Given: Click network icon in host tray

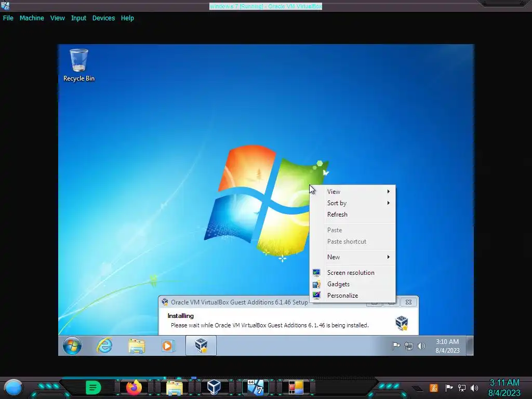Looking at the screenshot, I should click(461, 388).
